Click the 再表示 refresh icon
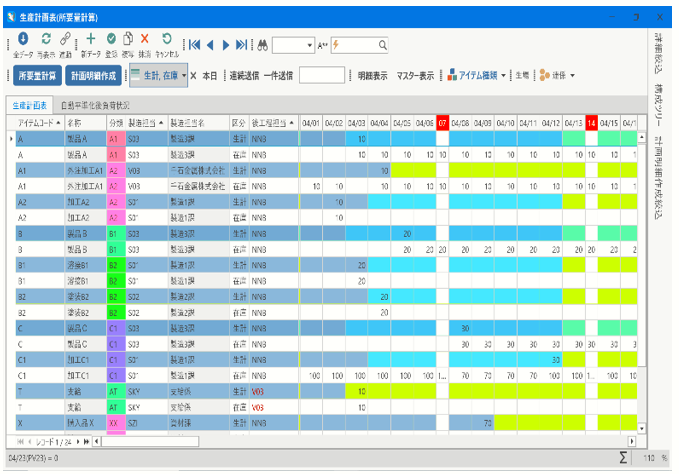Screen dimensions: 679x474 tap(46, 39)
